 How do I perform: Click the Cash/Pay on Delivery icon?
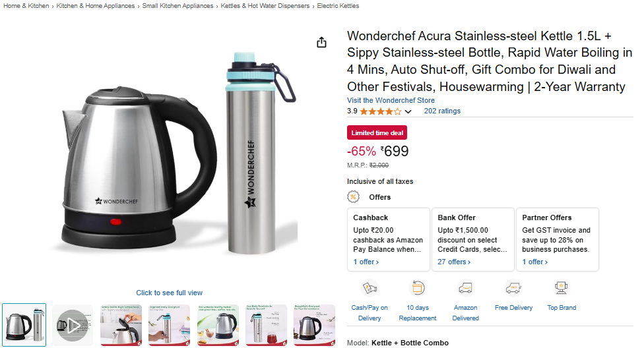tap(370, 288)
